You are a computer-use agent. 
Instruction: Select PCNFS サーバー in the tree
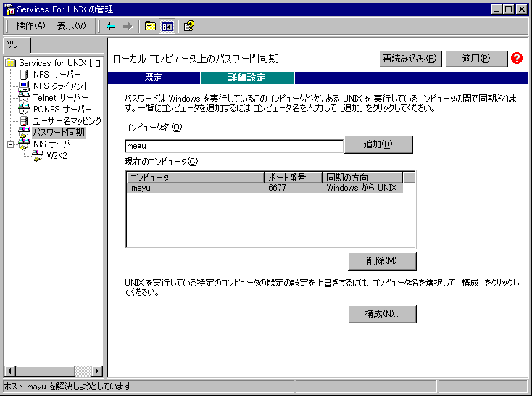tap(62, 110)
